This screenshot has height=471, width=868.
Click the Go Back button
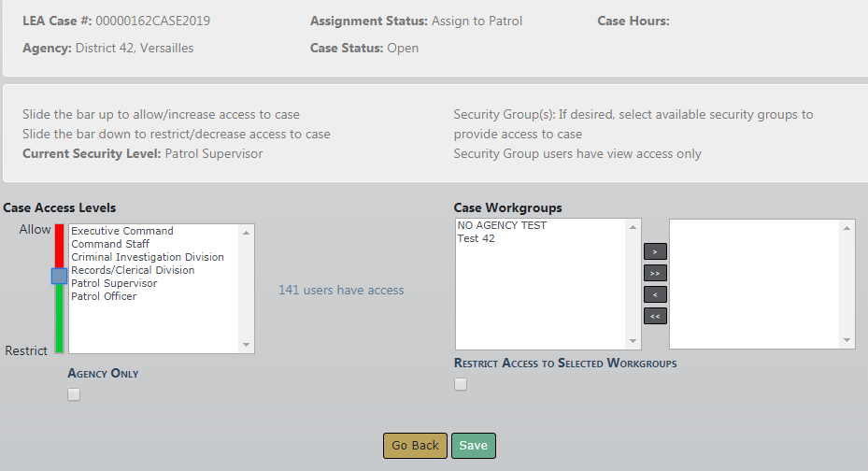(x=415, y=446)
